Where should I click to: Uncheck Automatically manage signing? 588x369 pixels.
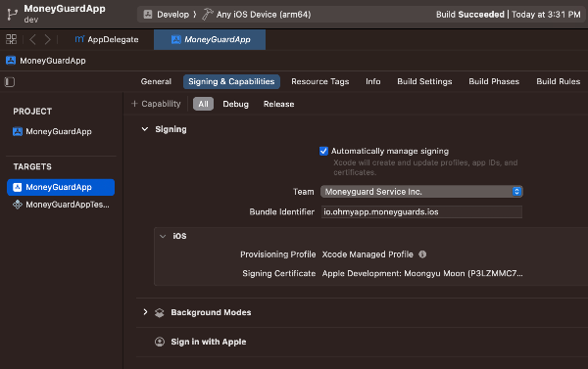(x=323, y=151)
